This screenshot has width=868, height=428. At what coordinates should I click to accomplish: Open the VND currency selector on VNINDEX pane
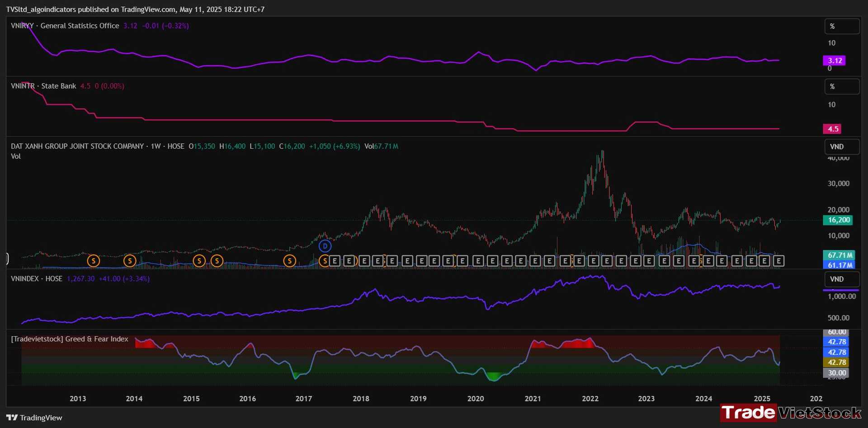[842, 279]
